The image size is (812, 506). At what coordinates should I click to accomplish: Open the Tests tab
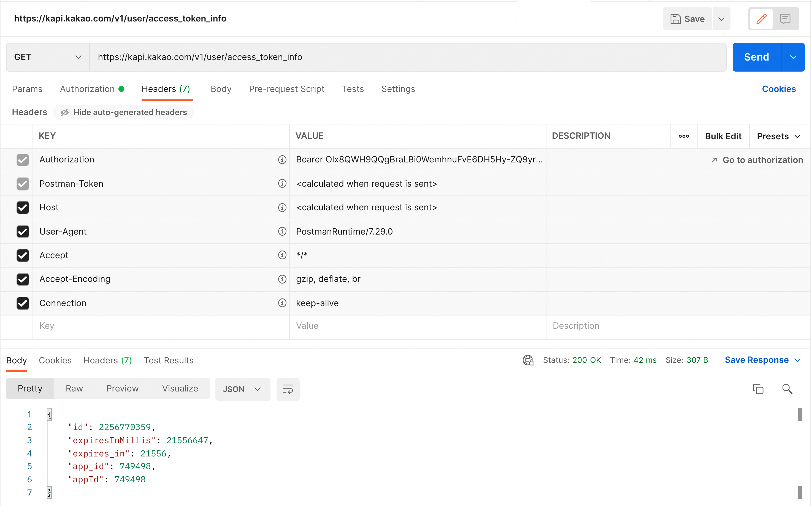353,89
